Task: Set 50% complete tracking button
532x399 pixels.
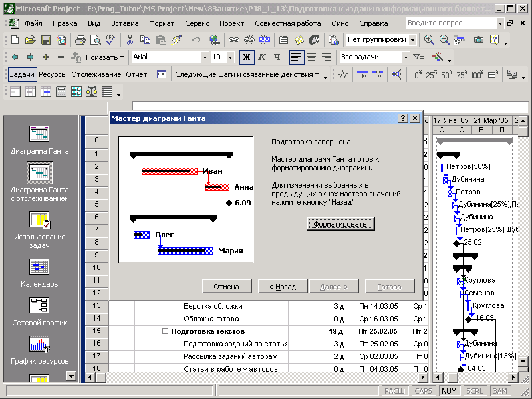Action: click(446, 74)
